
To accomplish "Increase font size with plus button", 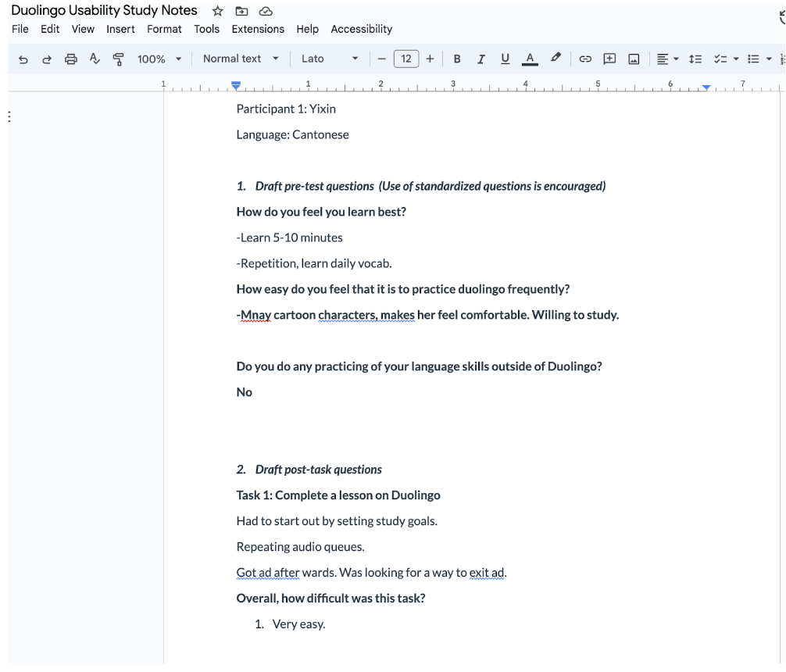I will pos(430,59).
